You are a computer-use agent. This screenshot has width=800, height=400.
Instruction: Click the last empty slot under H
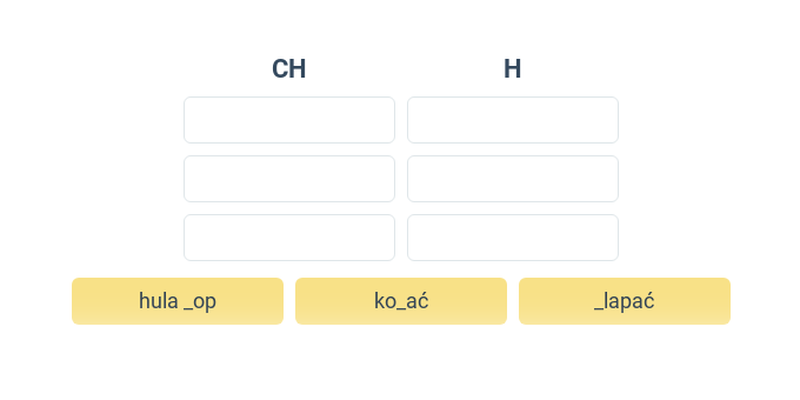point(513,237)
